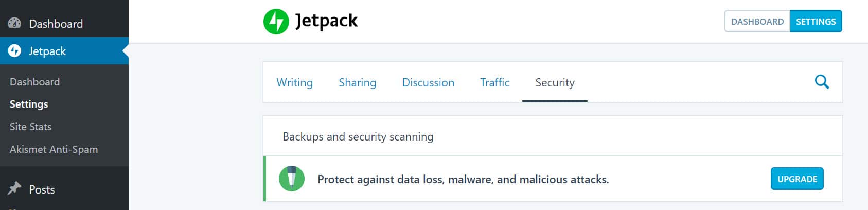Select the Security tab
Viewport: 868px width, 210px height.
(x=555, y=82)
